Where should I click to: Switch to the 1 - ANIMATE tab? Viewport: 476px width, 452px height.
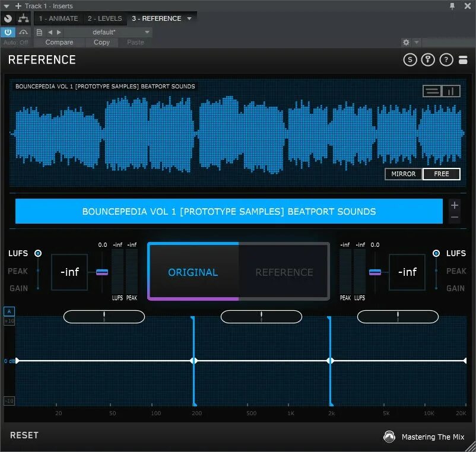pos(58,18)
